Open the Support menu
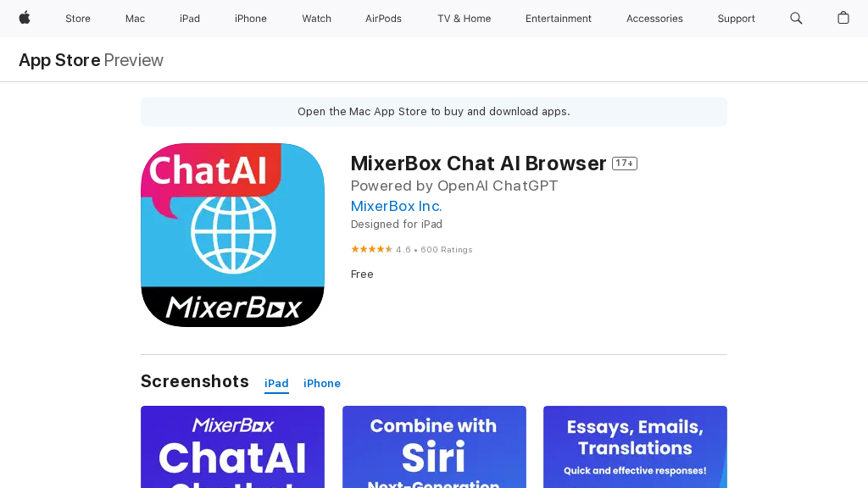This screenshot has height=488, width=868. pyautogui.click(x=736, y=18)
